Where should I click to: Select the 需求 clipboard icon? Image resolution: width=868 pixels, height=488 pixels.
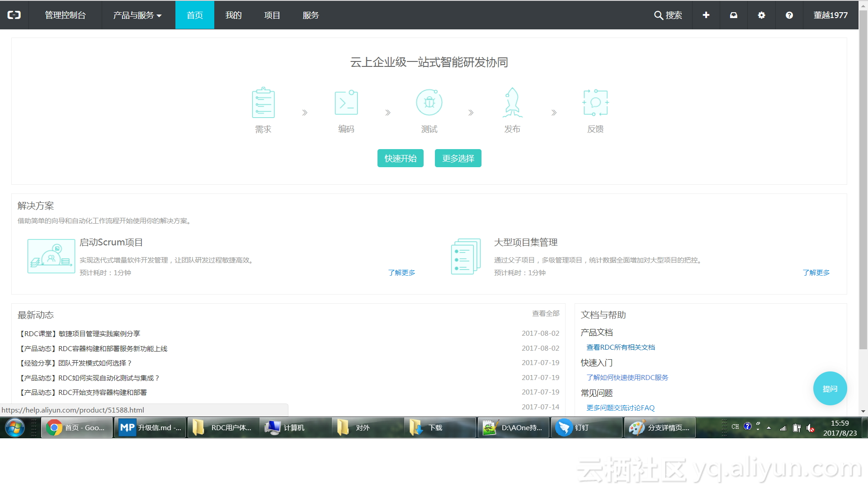(x=263, y=103)
